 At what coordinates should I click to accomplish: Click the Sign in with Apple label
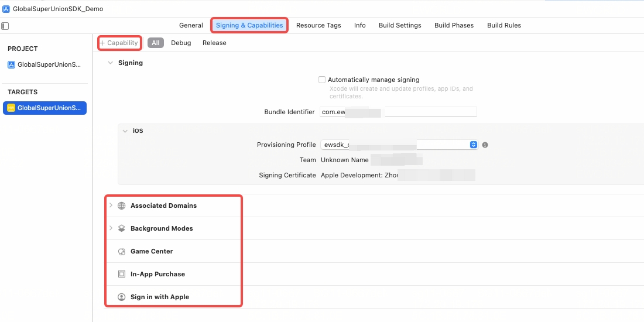tap(160, 297)
